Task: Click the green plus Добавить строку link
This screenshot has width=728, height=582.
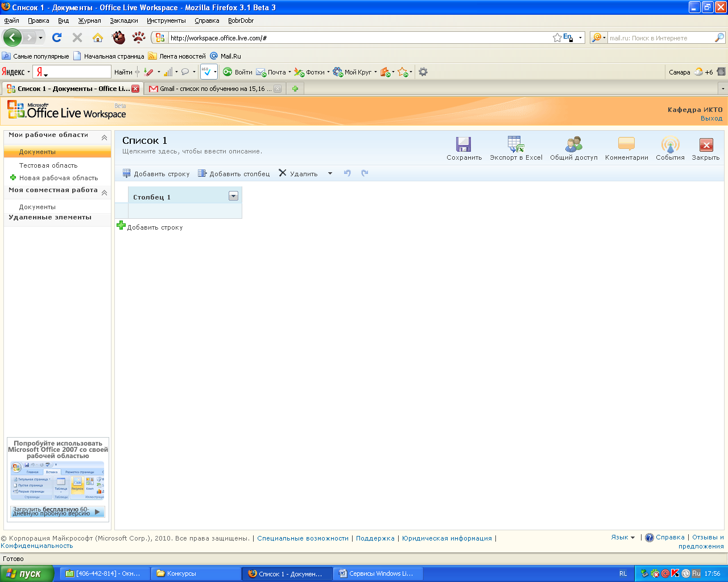Action: (150, 227)
